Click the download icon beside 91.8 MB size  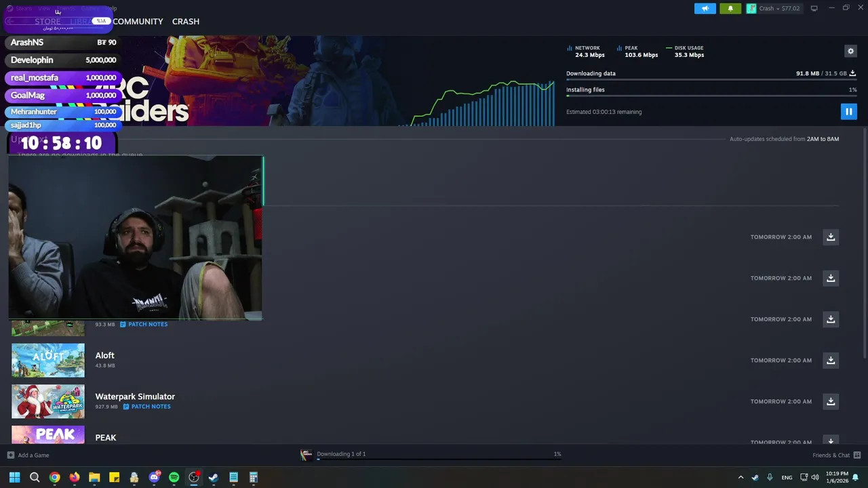click(852, 73)
